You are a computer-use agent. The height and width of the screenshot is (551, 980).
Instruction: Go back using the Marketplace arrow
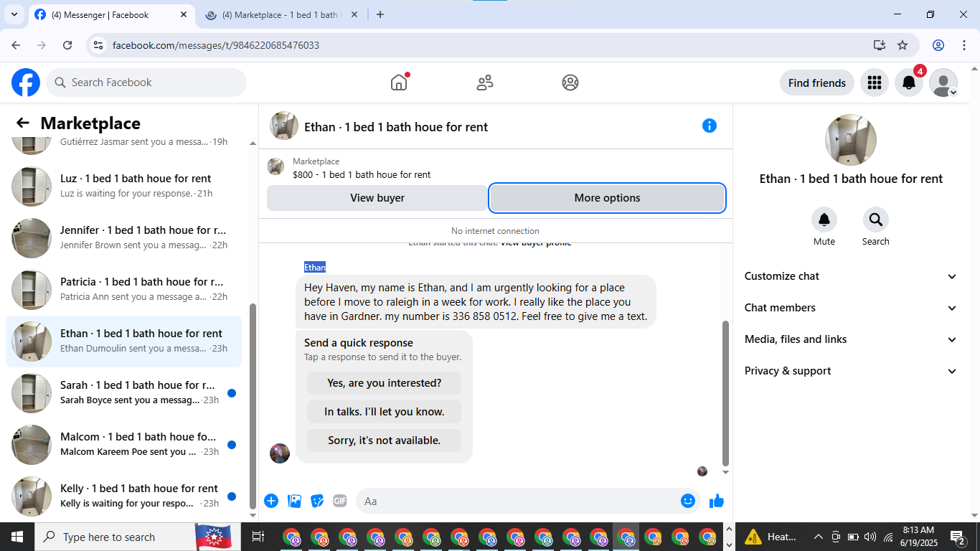(x=23, y=123)
